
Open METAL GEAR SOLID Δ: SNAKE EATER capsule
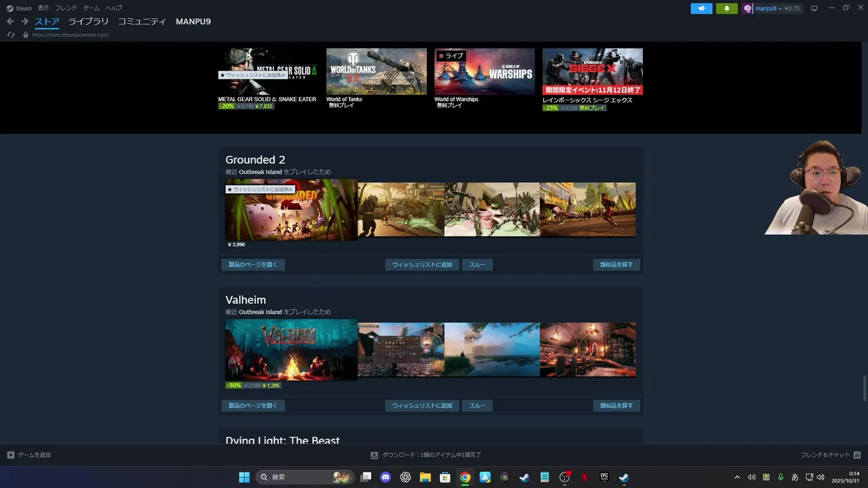[x=268, y=71]
